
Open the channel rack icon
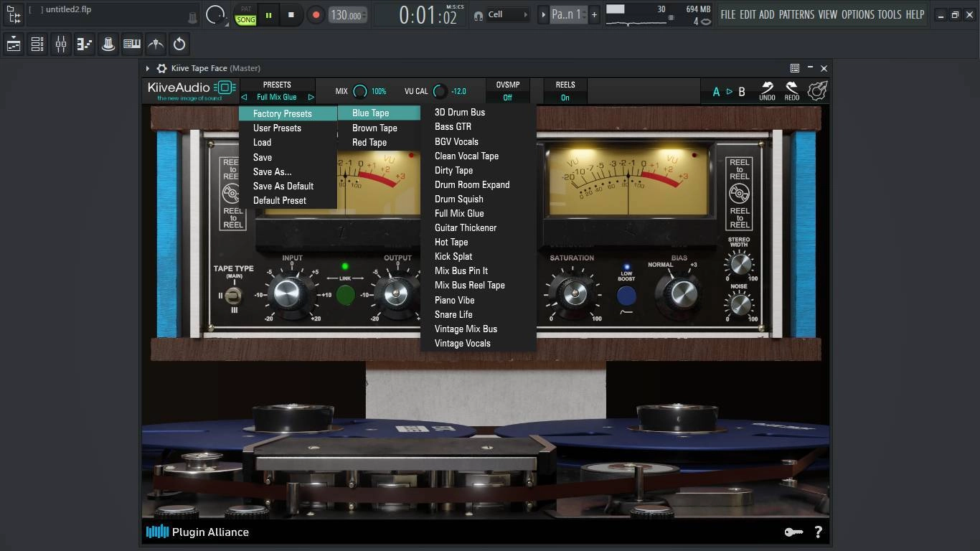(37, 44)
